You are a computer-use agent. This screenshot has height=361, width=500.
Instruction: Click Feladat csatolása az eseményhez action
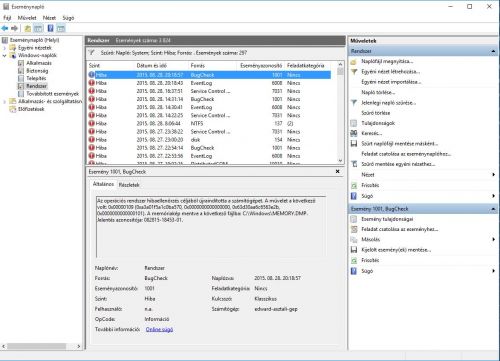point(399,229)
